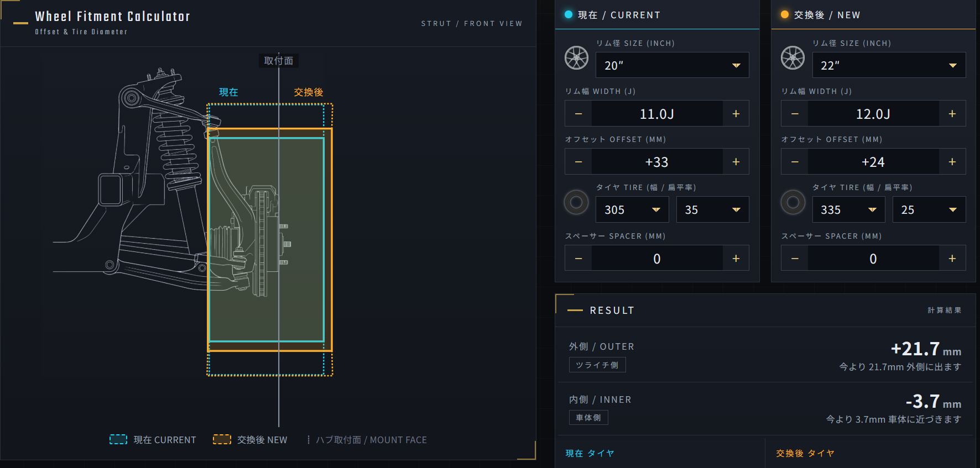Decrease current offset +33
This screenshot has width=980, height=468.
point(578,162)
